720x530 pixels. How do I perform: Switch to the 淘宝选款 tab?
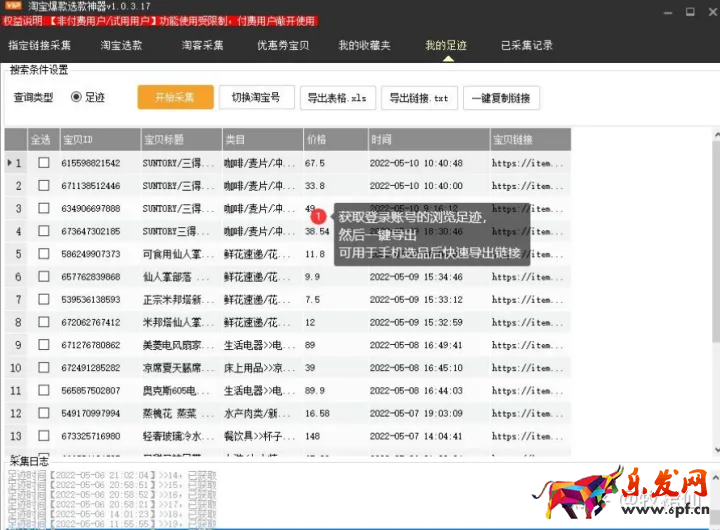pos(121,46)
